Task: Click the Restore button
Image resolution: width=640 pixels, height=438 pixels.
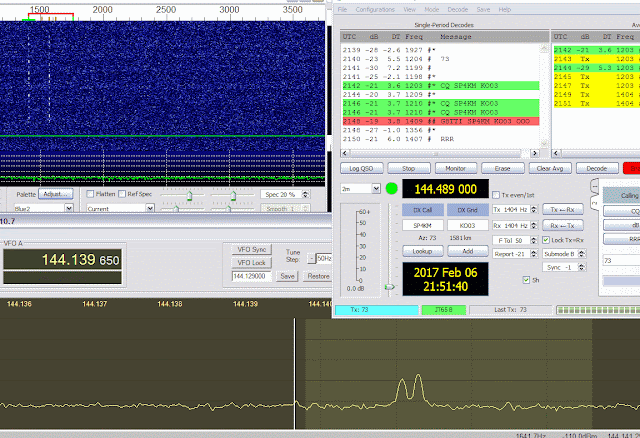Action: coord(318,276)
